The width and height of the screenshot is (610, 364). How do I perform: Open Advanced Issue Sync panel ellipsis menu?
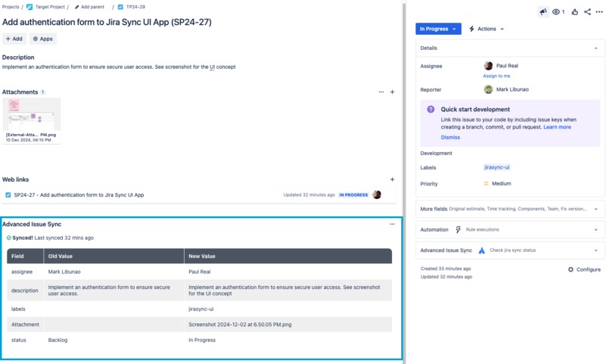click(x=392, y=224)
